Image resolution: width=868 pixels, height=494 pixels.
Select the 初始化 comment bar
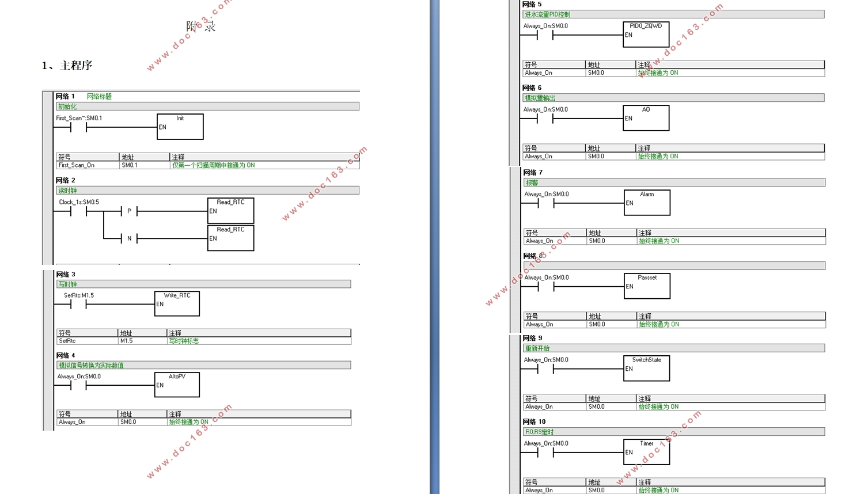click(207, 107)
